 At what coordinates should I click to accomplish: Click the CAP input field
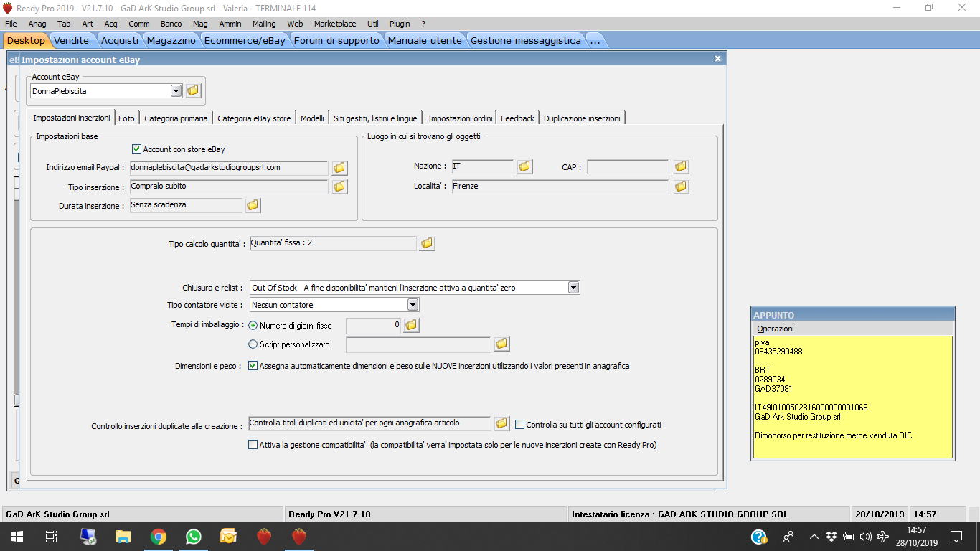point(628,167)
